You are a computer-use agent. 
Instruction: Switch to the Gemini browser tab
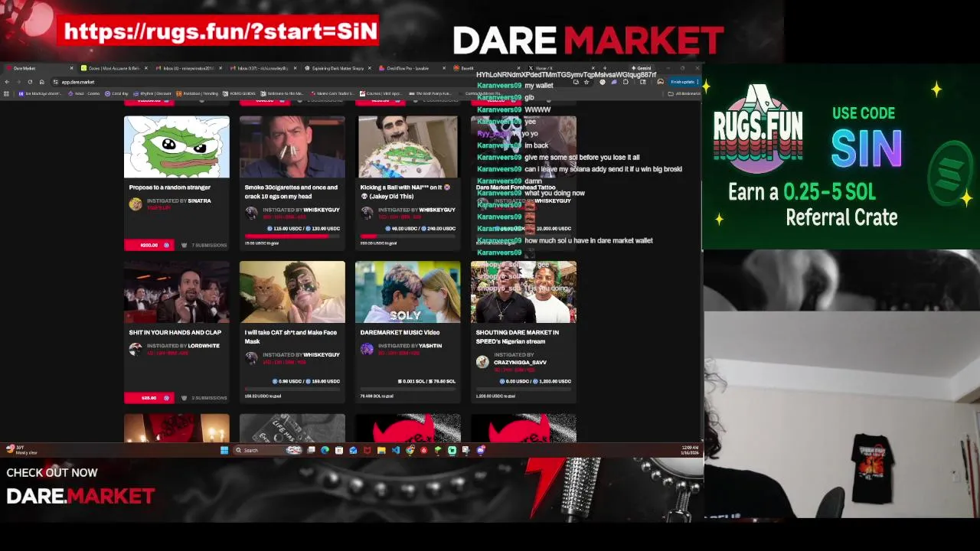coord(642,68)
